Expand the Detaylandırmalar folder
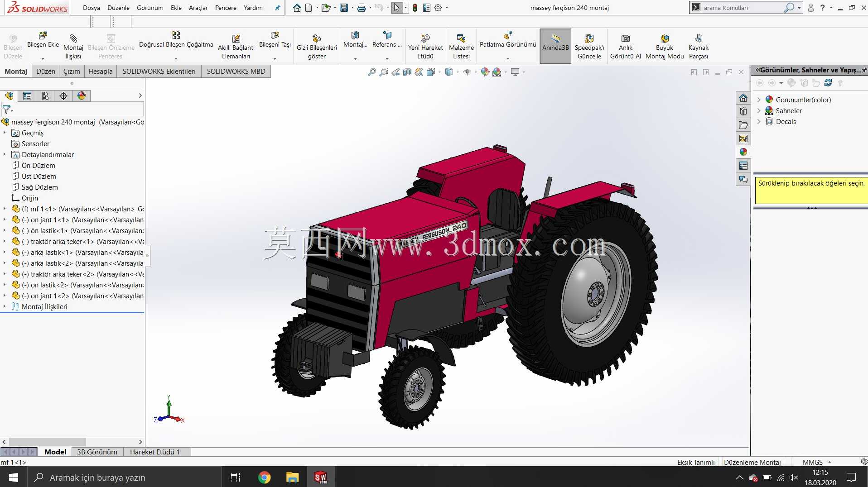The width and height of the screenshot is (868, 487). 5,154
